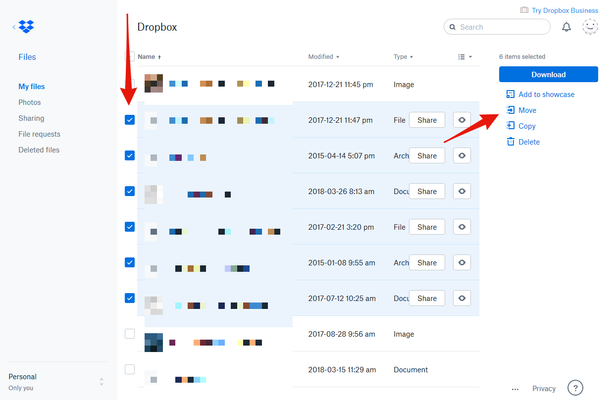616x400 pixels.
Task: Click eye icon for the 2015-04-14 archive row
Action: (461, 156)
